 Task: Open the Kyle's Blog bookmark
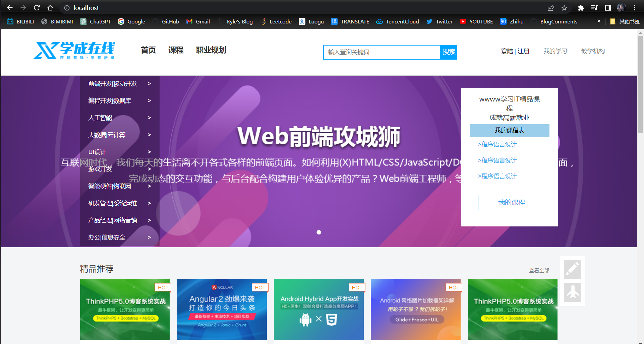(x=235, y=21)
